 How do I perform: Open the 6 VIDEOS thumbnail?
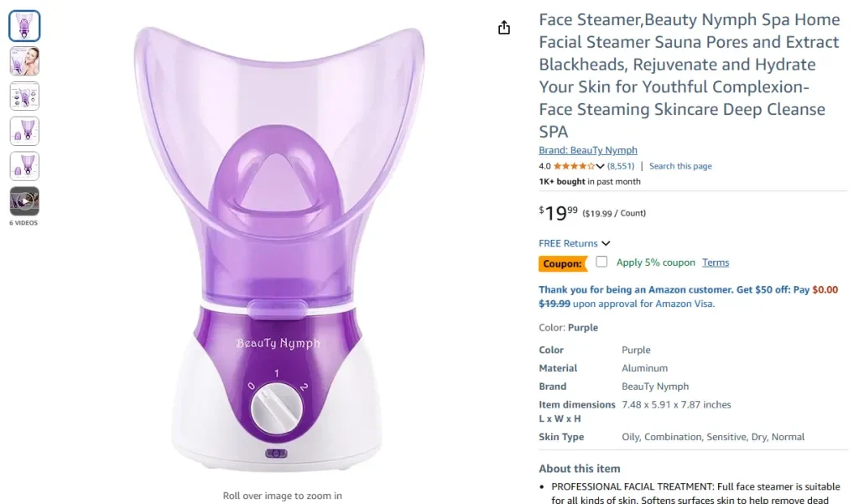point(24,201)
